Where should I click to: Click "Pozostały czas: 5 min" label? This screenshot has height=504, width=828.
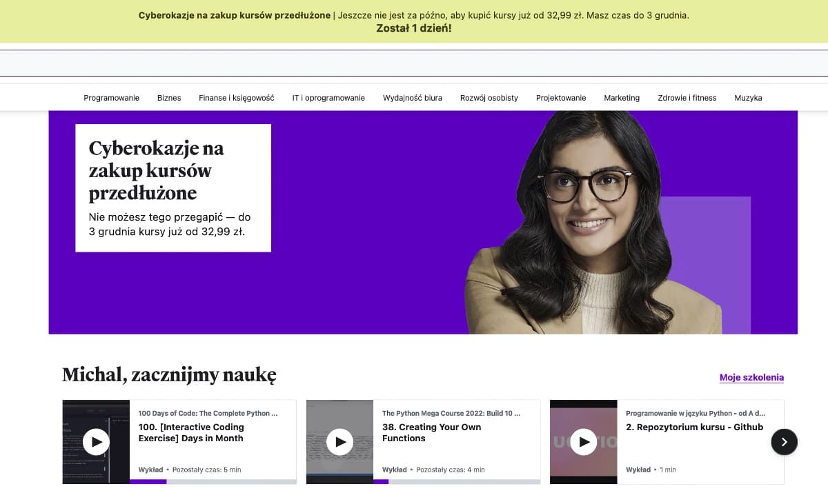pos(206,470)
